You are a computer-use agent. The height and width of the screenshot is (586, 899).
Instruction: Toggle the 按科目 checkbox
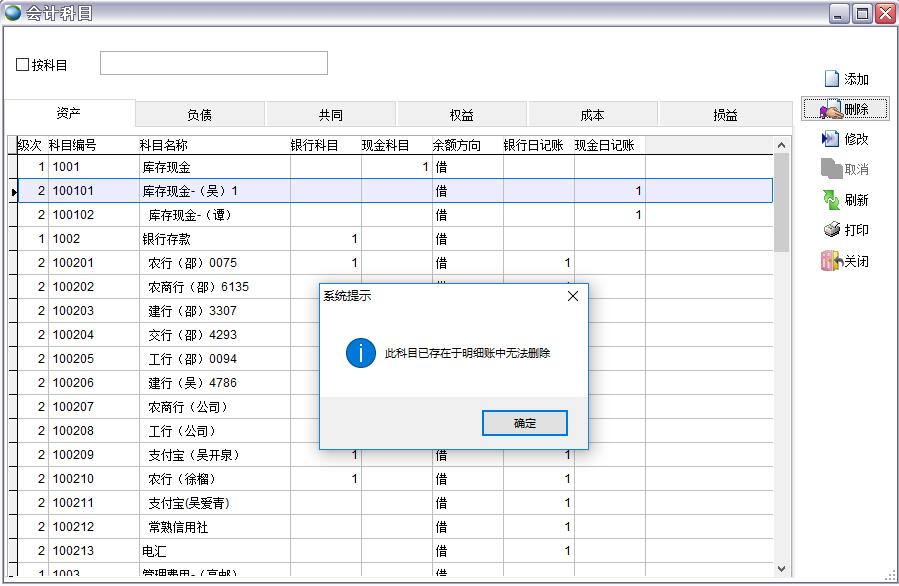23,65
